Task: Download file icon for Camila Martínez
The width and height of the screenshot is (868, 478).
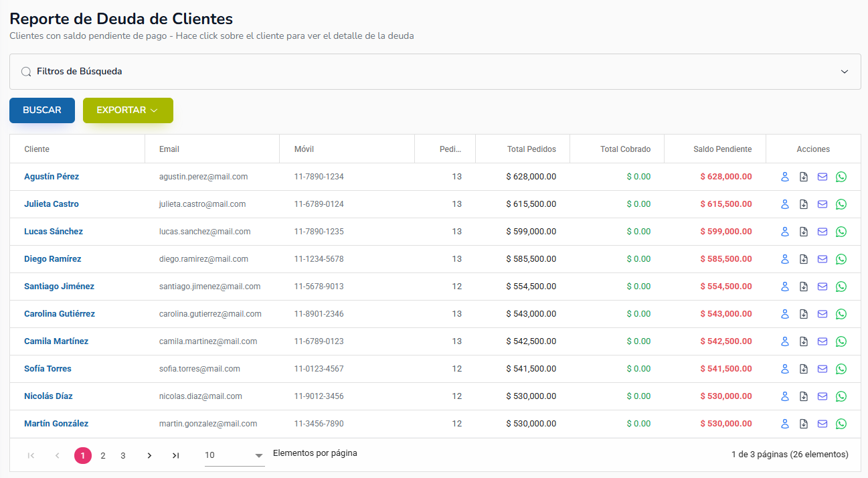Action: tap(804, 341)
